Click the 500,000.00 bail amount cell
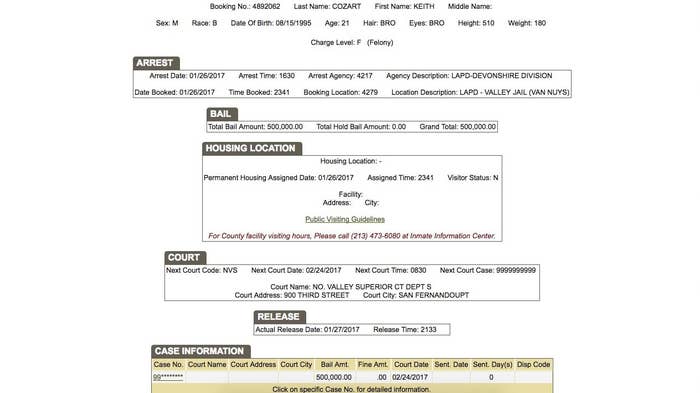 pyautogui.click(x=333, y=377)
